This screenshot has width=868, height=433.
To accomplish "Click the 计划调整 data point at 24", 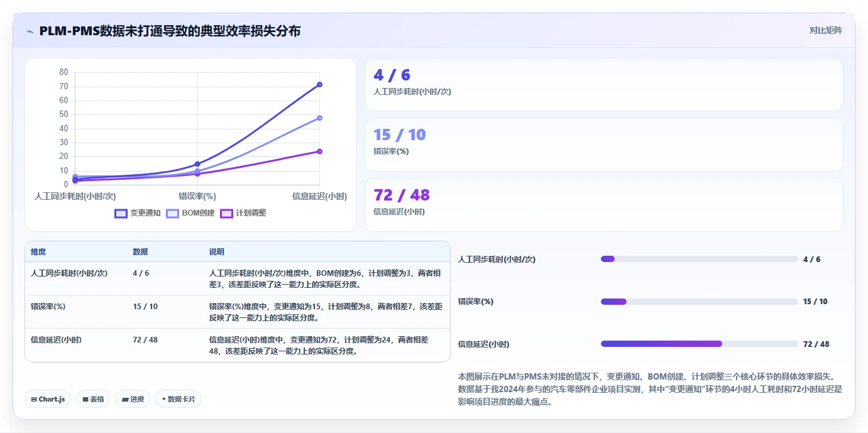I will [319, 151].
